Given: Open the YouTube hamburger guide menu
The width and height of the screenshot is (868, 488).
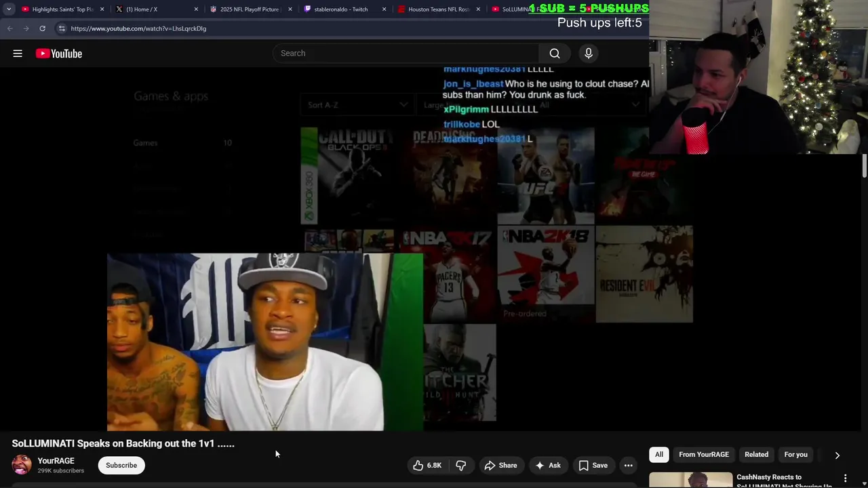Looking at the screenshot, I should click(18, 54).
